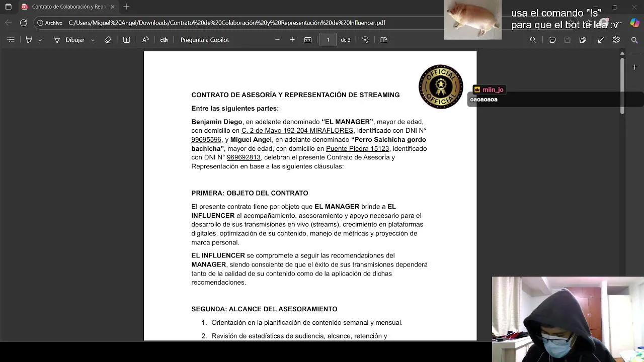The image size is (644, 362).
Task: Click the greyed-out save icon
Action: coord(568,40)
